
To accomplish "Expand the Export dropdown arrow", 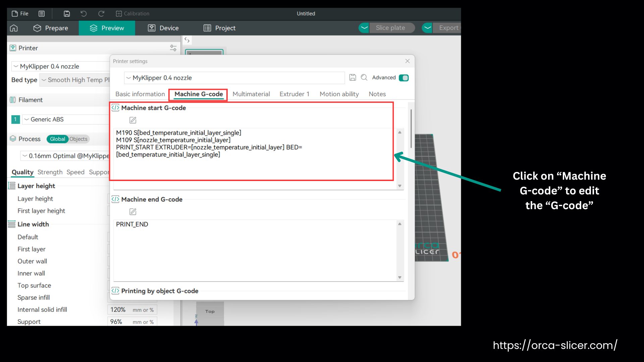I will click(427, 28).
